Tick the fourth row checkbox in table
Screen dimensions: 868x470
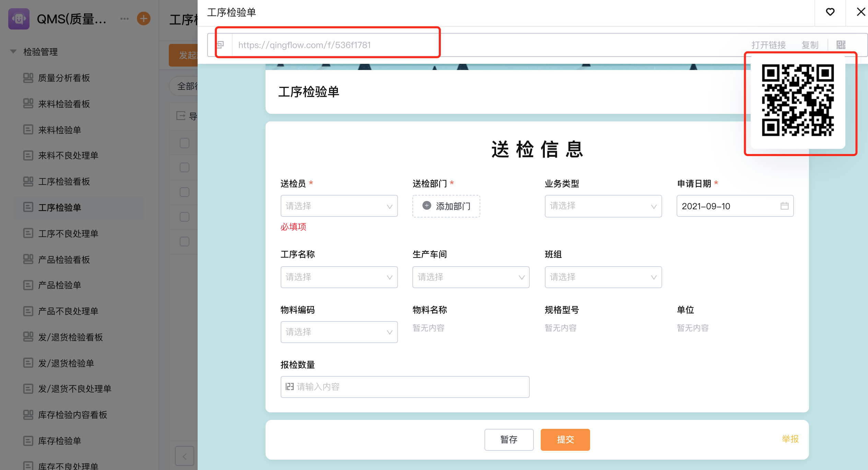coord(185,217)
